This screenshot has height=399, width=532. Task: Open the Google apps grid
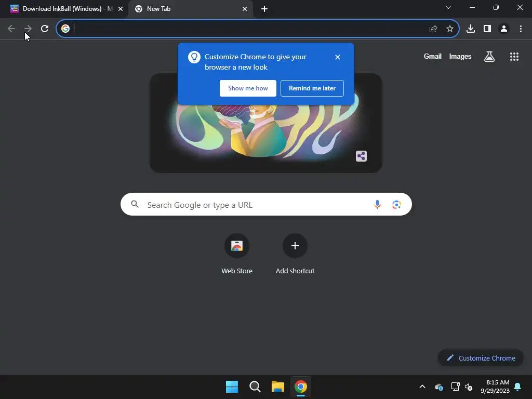click(514, 57)
